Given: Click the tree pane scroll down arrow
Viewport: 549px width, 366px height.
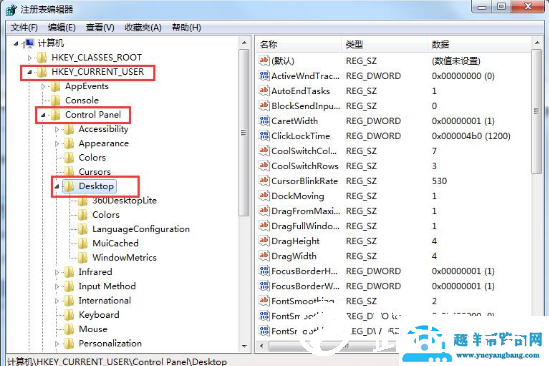Looking at the screenshot, I should tap(244, 346).
